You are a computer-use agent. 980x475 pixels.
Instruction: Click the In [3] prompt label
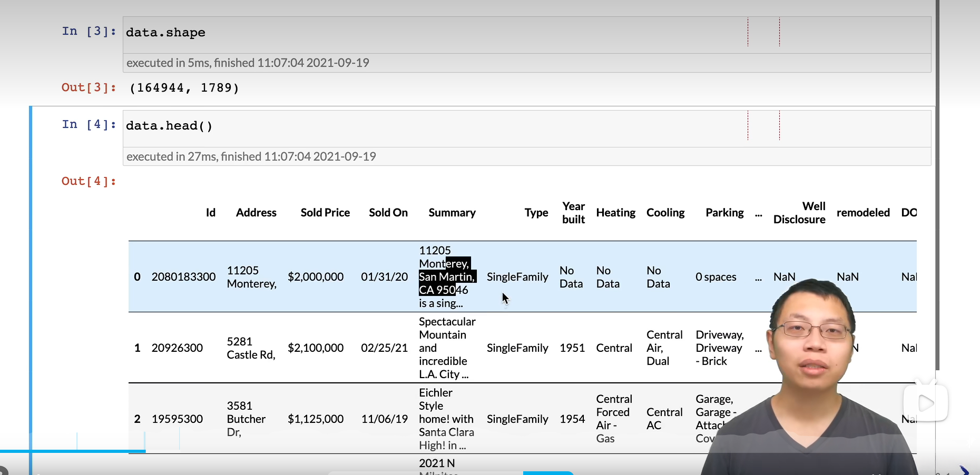pyautogui.click(x=89, y=31)
